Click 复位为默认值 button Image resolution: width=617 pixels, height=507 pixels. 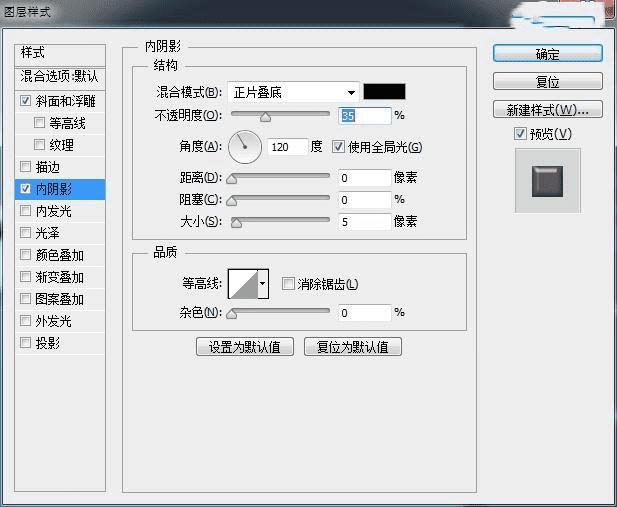point(353,347)
